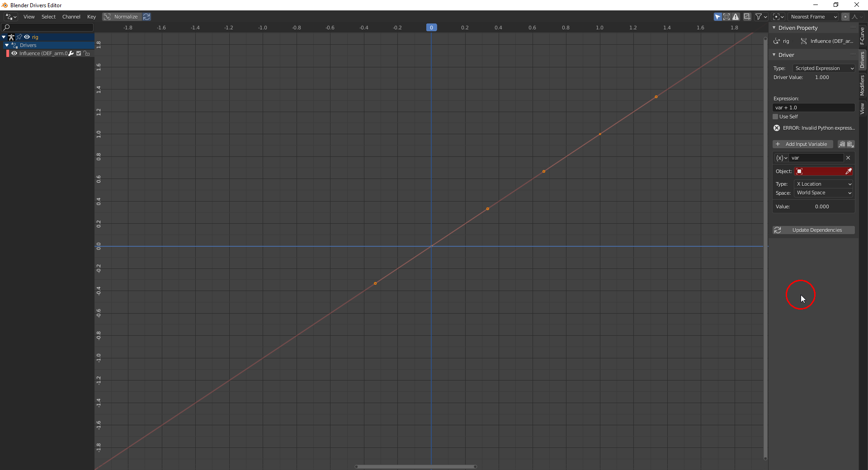Click the Add Input Variable button
The width and height of the screenshot is (868, 470).
click(804, 144)
